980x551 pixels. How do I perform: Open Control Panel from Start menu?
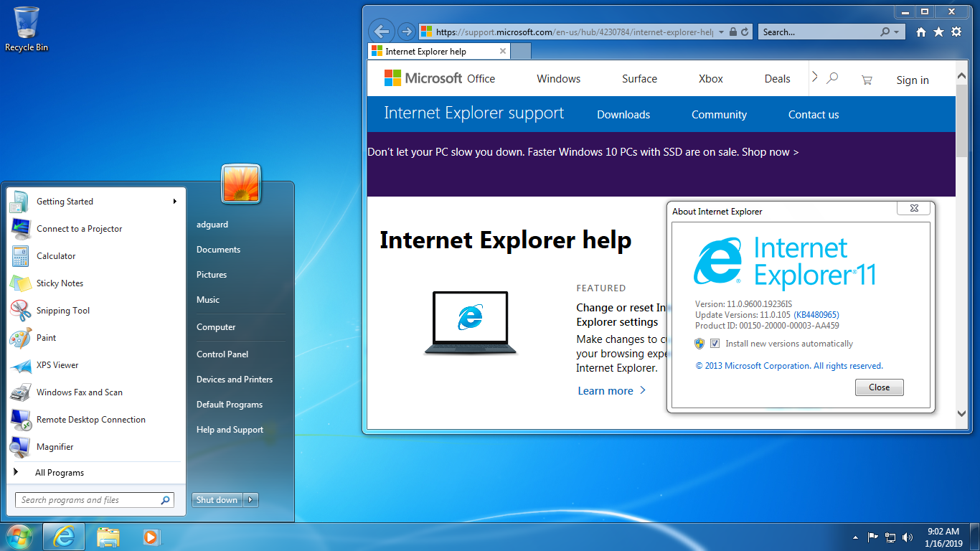point(222,354)
